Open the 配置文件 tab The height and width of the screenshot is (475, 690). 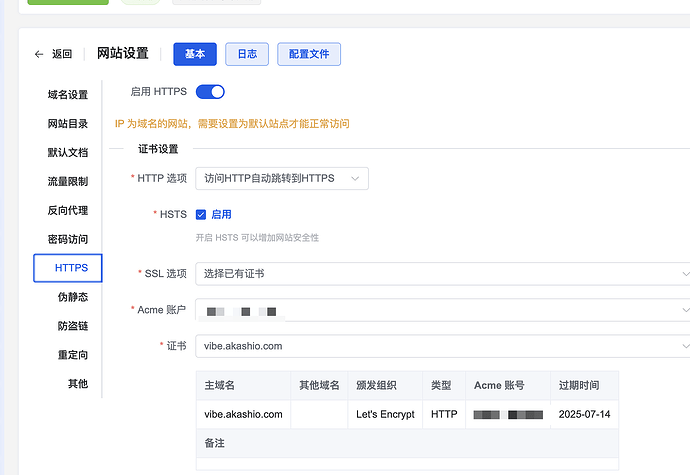(x=309, y=54)
